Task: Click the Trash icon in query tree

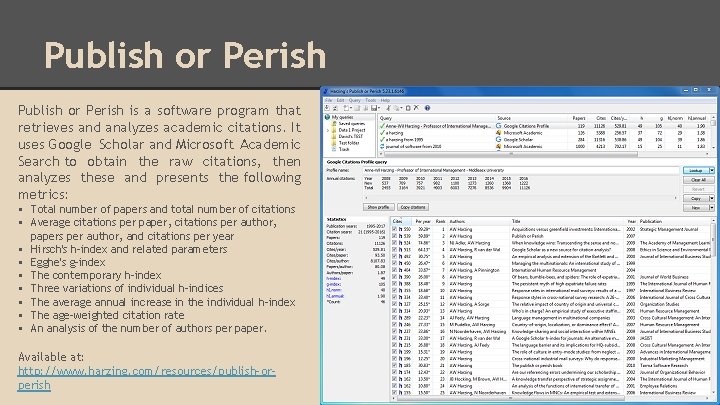Action: pos(334,149)
